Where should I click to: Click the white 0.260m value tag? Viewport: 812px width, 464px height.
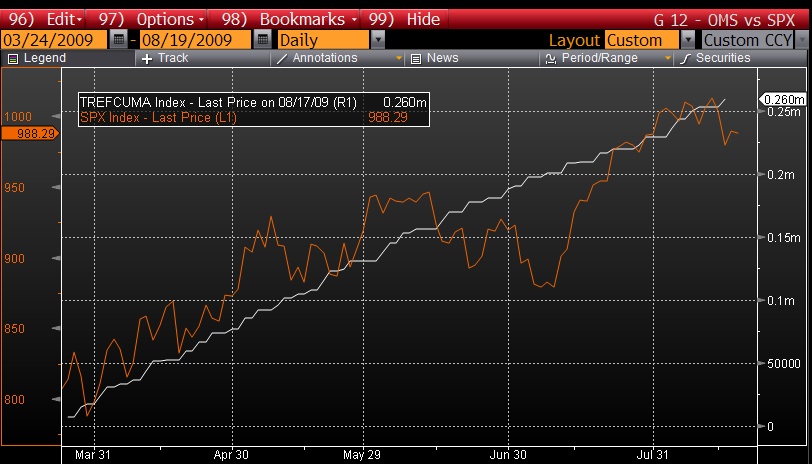point(783,99)
